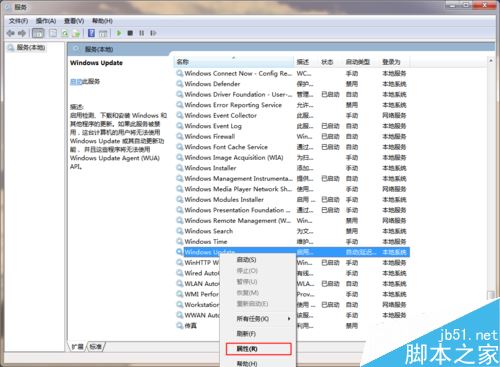Select the WMI Perfor service row
Image resolution: width=500 pixels, height=367 pixels.
(x=202, y=294)
